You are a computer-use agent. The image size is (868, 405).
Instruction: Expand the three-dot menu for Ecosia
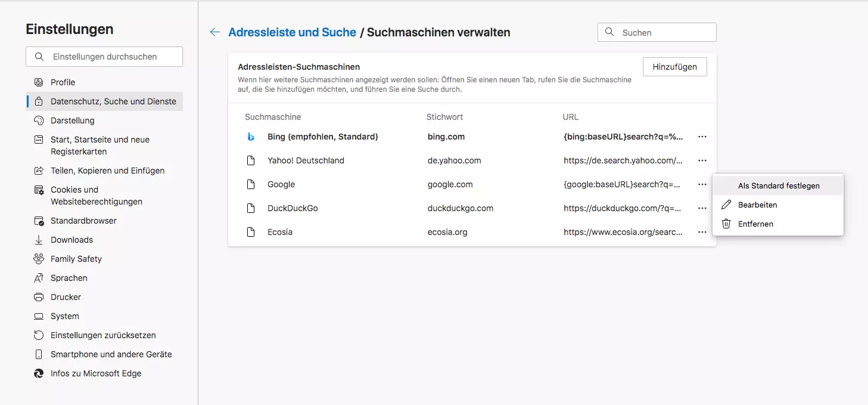point(702,232)
